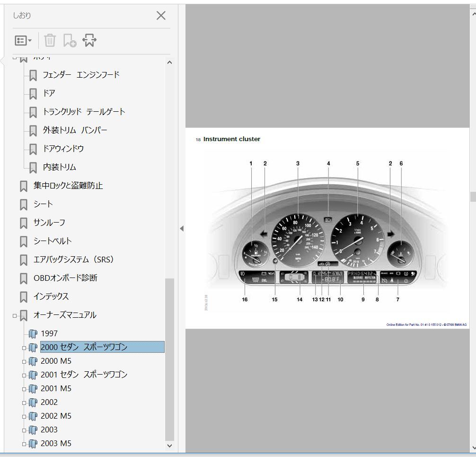Click bookmark icon beside 外装トリム バンパー
The image size is (476, 457).
[33, 131]
